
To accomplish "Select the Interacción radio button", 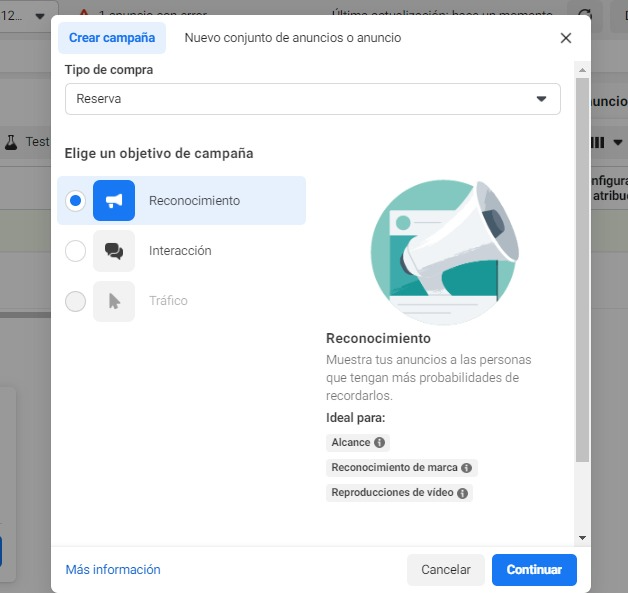I will [x=75, y=251].
